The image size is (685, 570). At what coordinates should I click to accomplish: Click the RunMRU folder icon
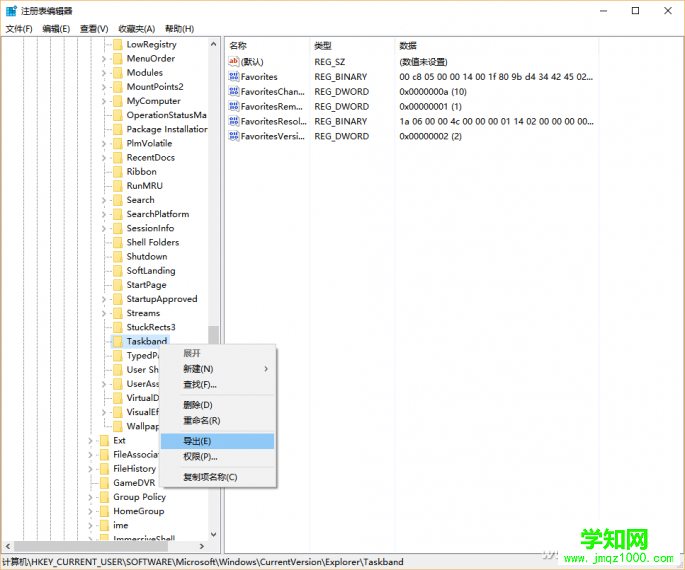118,186
